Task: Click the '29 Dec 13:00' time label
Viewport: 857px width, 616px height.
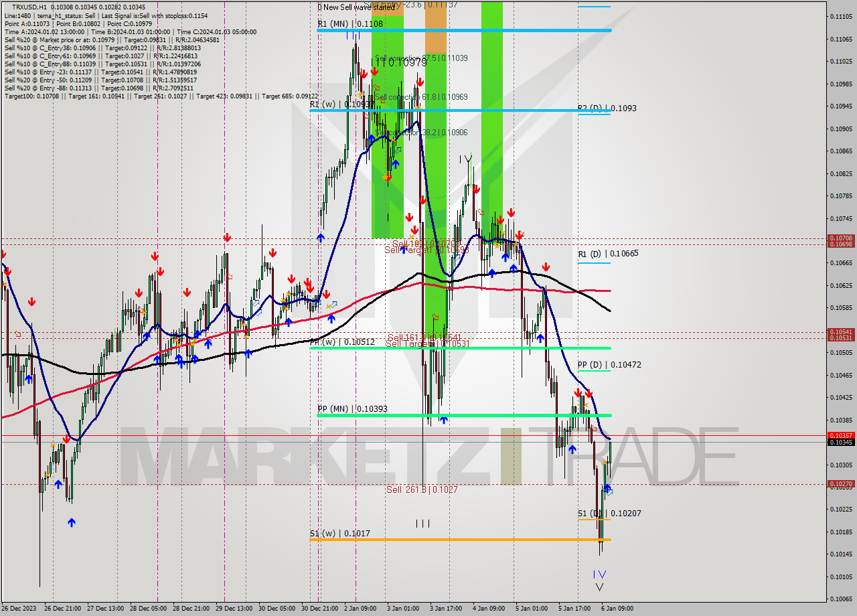Action: click(x=234, y=609)
